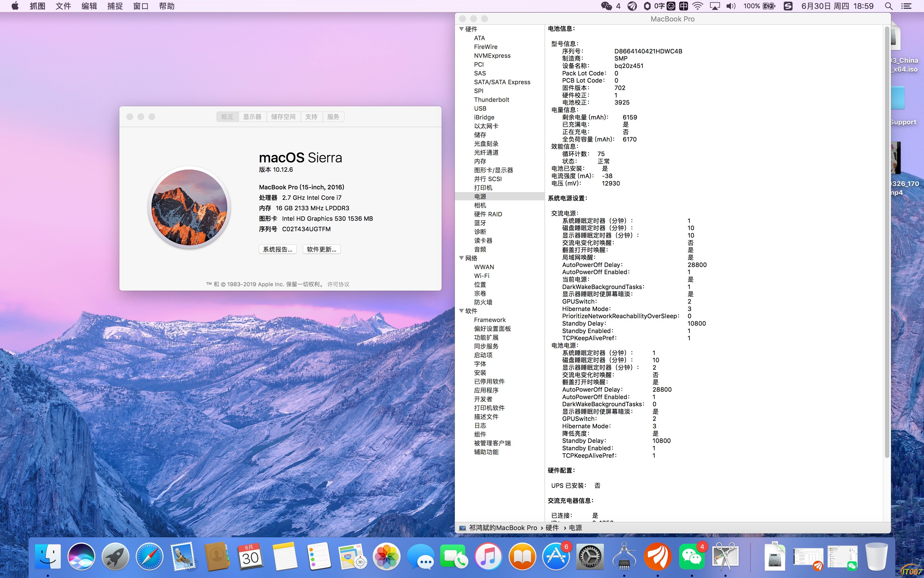This screenshot has width=924, height=578.
Task: Click volume speaker icon in menu bar
Action: (x=730, y=6)
